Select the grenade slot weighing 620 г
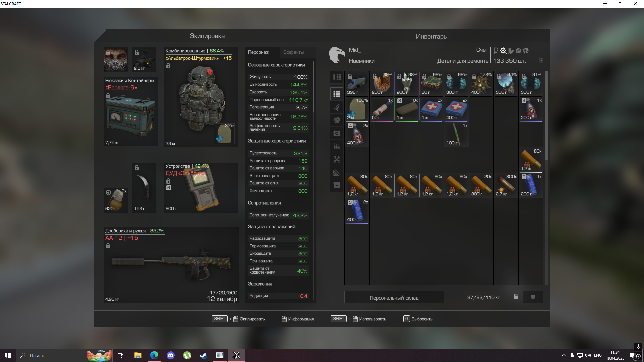Screen dimensions: 644x362 pos(115,200)
